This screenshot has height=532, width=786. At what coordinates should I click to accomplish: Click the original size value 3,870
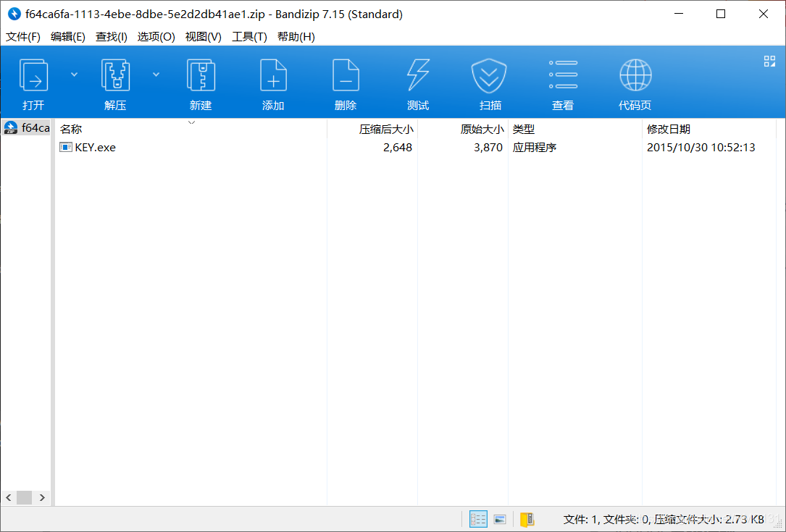(x=488, y=147)
